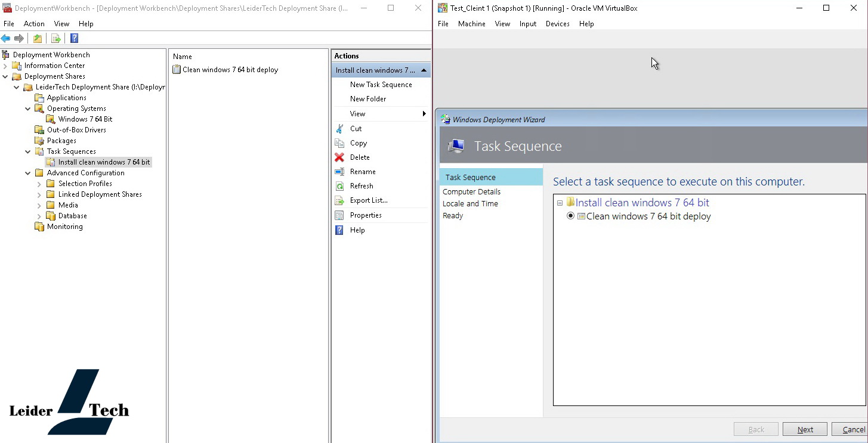Expand the Media tree node
The width and height of the screenshot is (868, 443).
click(x=39, y=205)
